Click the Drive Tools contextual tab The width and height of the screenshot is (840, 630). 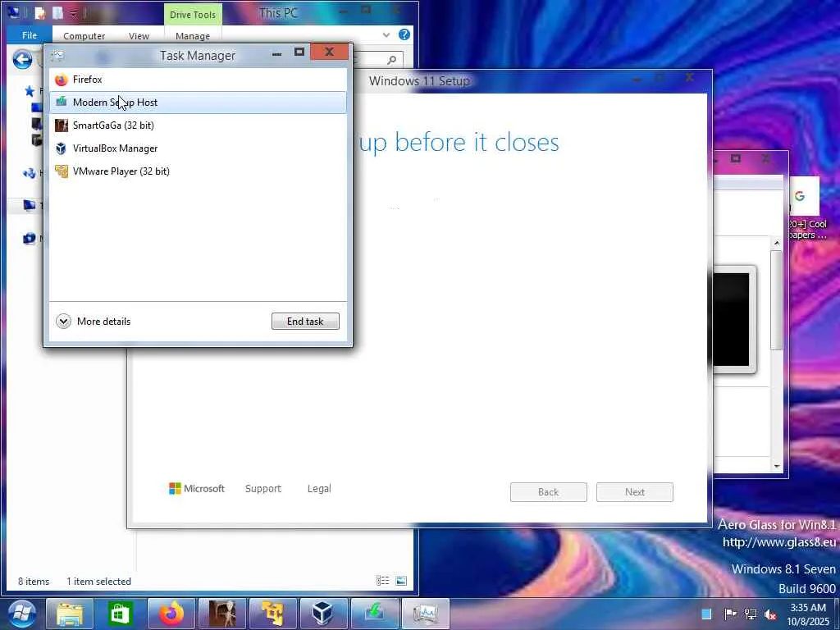coord(193,15)
